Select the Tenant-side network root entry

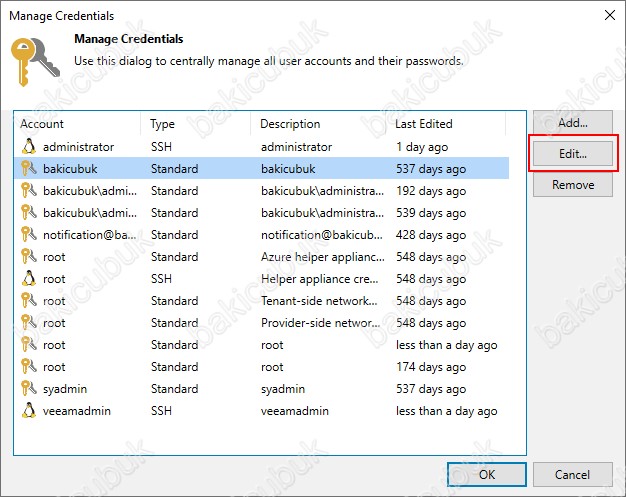[261, 301]
